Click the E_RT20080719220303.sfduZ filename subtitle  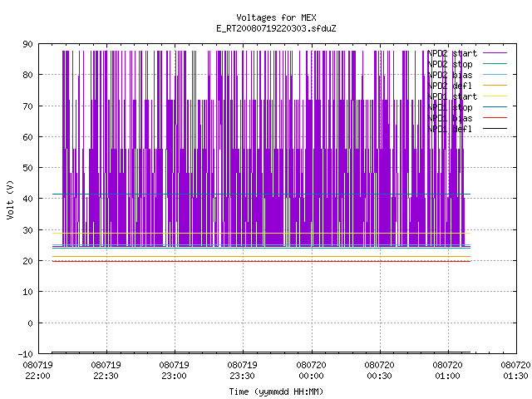tap(276, 28)
